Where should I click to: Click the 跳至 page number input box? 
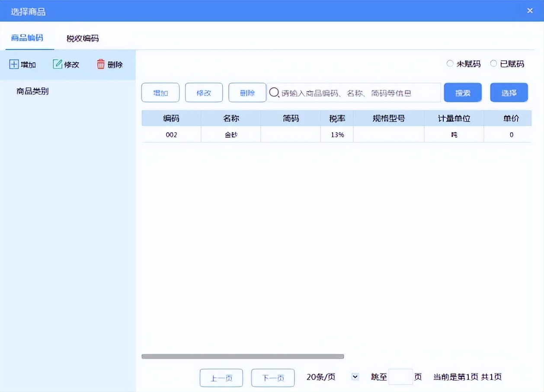click(x=401, y=376)
